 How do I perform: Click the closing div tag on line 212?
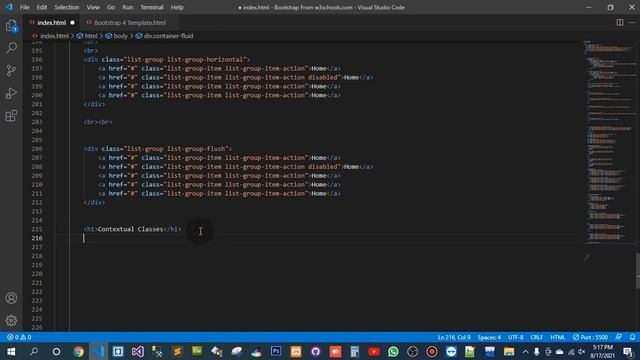click(94, 202)
